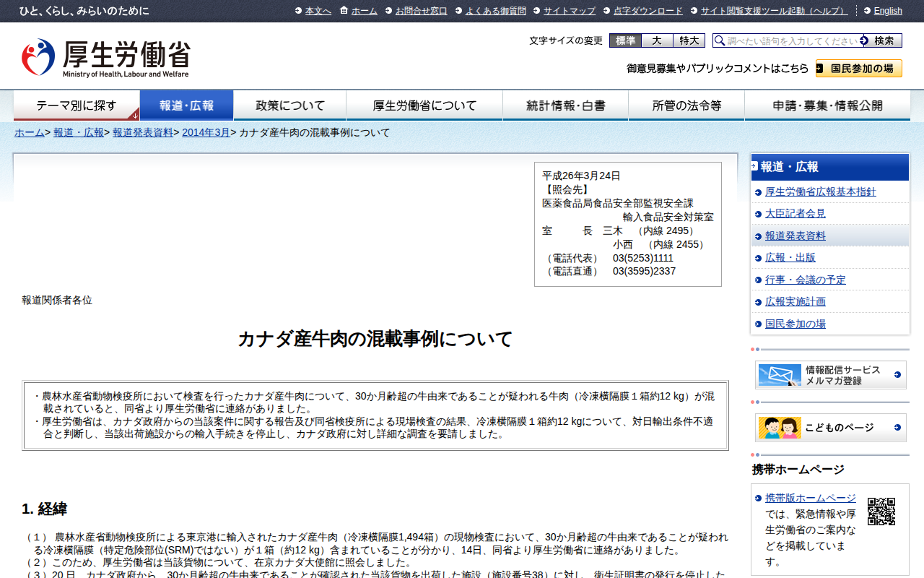
Task: Click the search keyword input field
Action: 793,40
